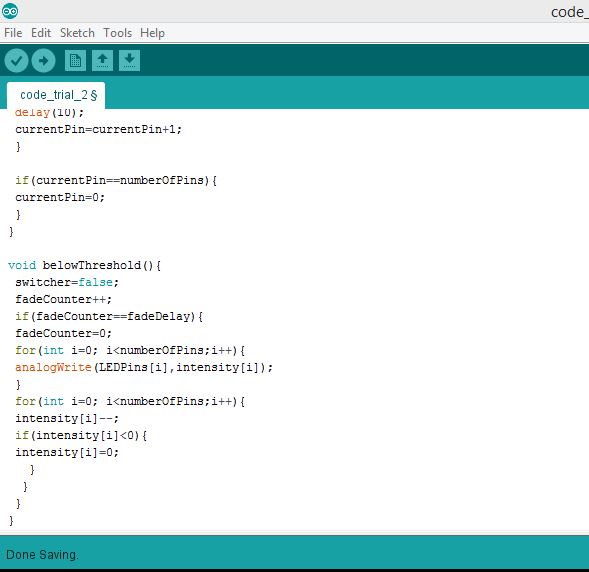Create a new sketch with New icon
589x572 pixels.
click(76, 60)
